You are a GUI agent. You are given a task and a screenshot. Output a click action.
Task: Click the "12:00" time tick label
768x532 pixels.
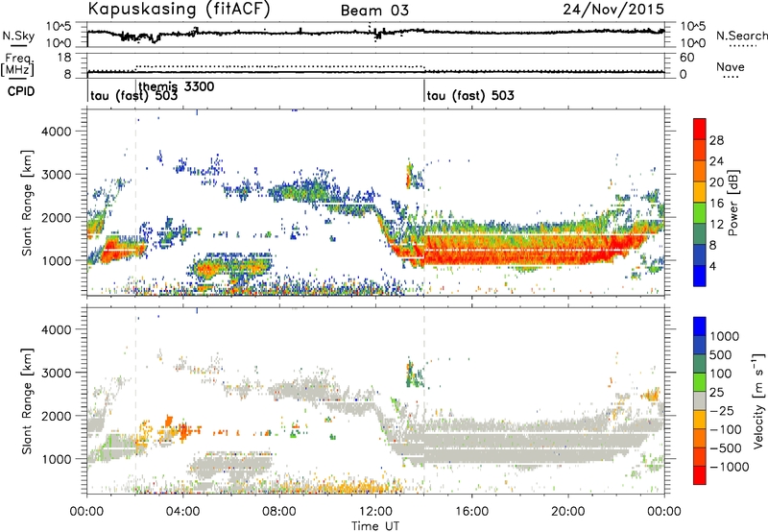(375, 512)
